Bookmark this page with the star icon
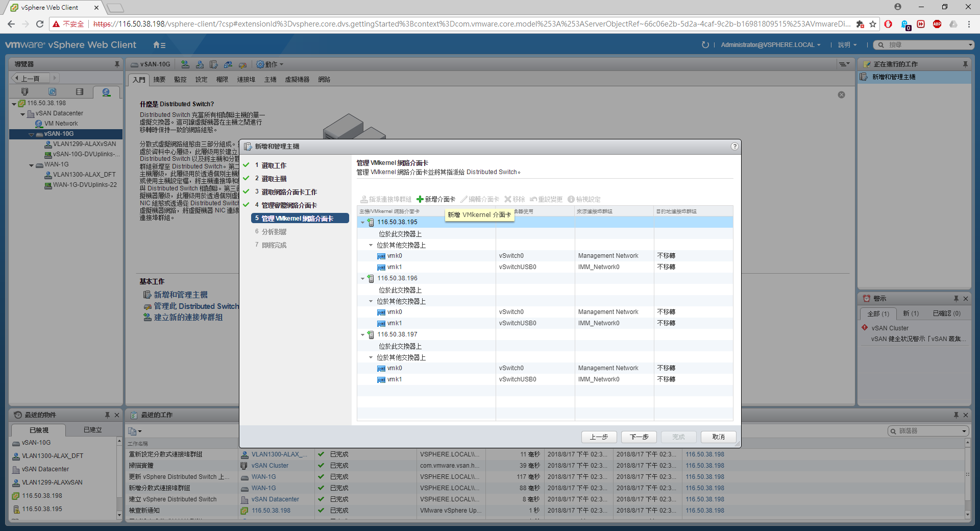 [x=873, y=24]
